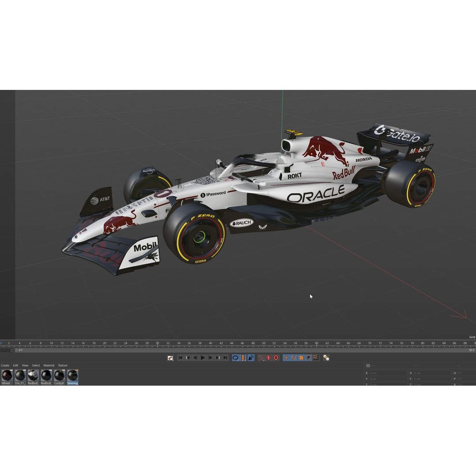Click the size X stepper arrows
476x476 pixels.
pos(452,373)
